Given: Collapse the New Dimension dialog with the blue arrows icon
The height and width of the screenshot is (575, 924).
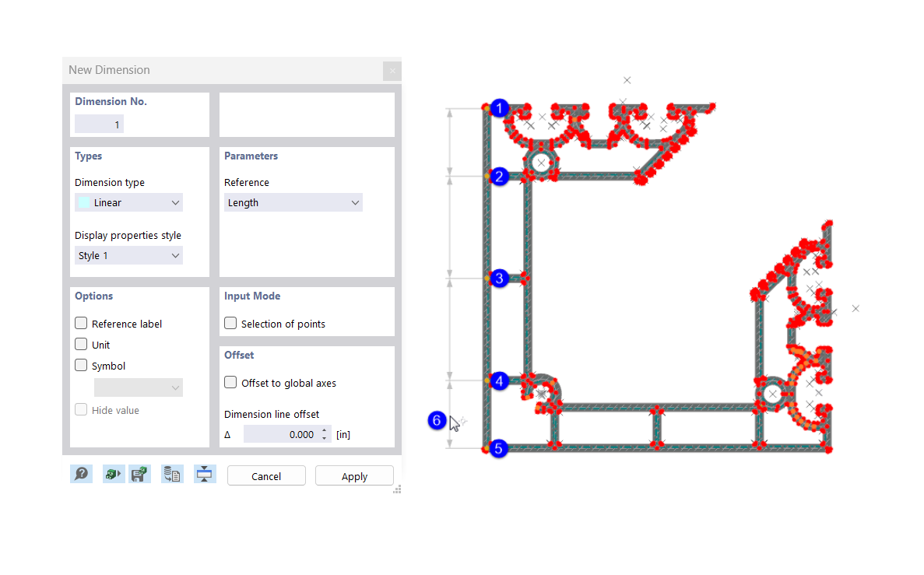Looking at the screenshot, I should click(205, 474).
